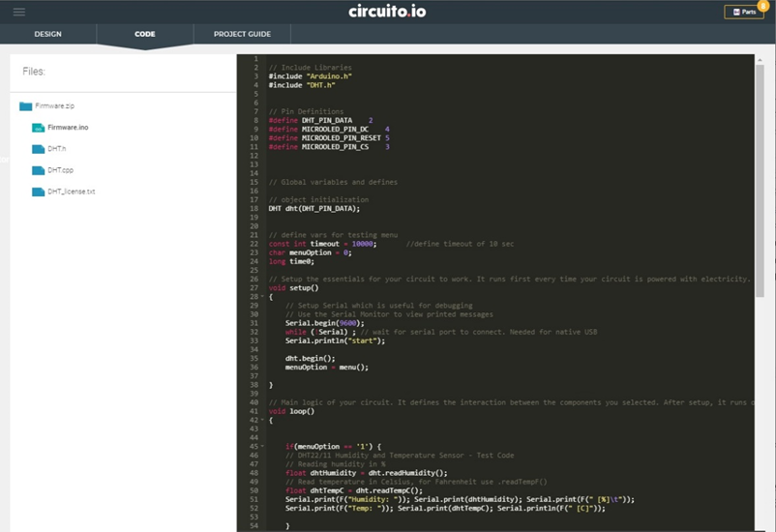Click the DHT.cpp file icon
Viewport: 776px width, 532px height.
click(x=38, y=170)
